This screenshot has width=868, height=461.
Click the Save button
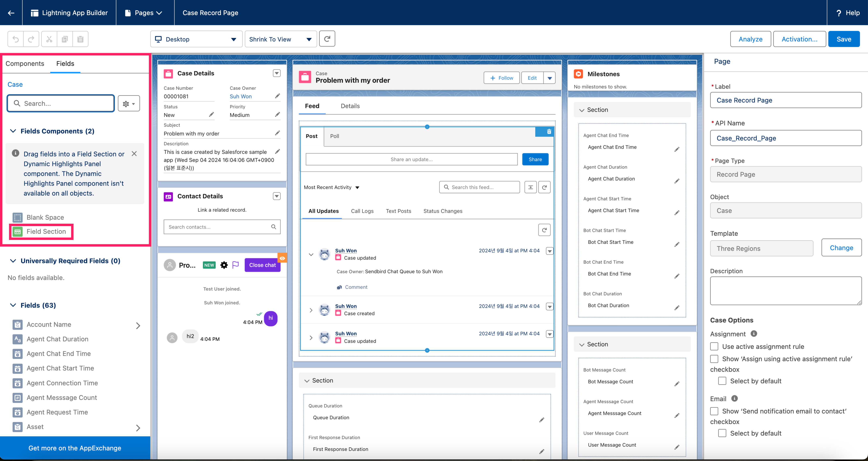click(x=844, y=39)
